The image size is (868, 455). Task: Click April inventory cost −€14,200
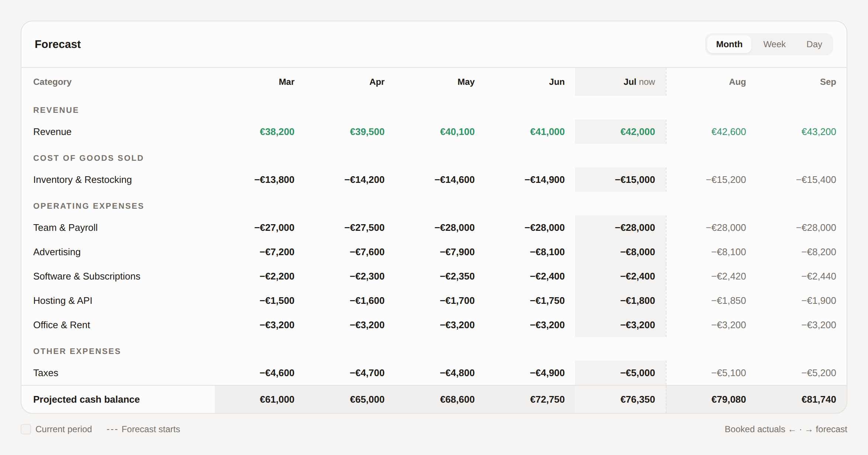click(x=364, y=180)
